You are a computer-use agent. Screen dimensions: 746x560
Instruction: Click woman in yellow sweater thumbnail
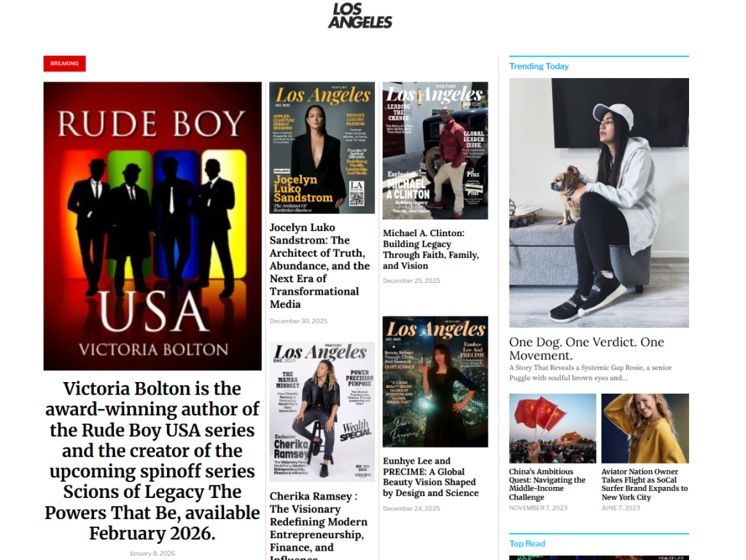click(645, 428)
